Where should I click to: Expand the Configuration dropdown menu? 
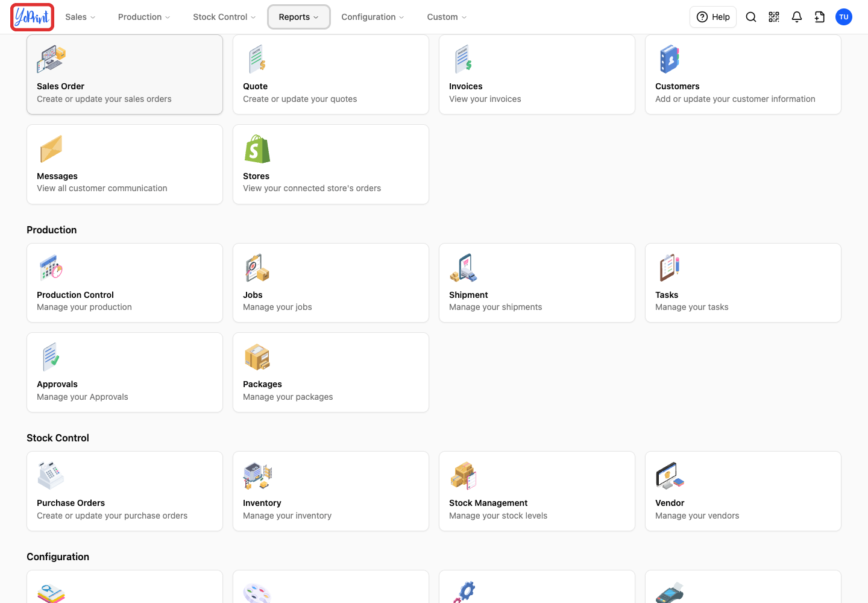click(x=373, y=17)
